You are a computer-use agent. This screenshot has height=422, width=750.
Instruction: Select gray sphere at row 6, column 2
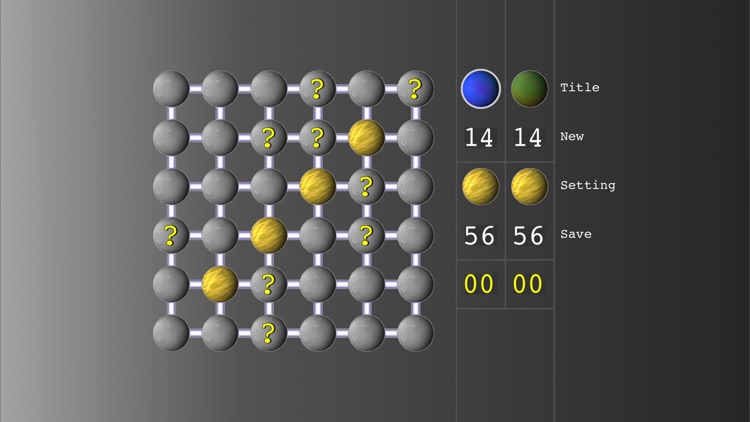(x=220, y=333)
